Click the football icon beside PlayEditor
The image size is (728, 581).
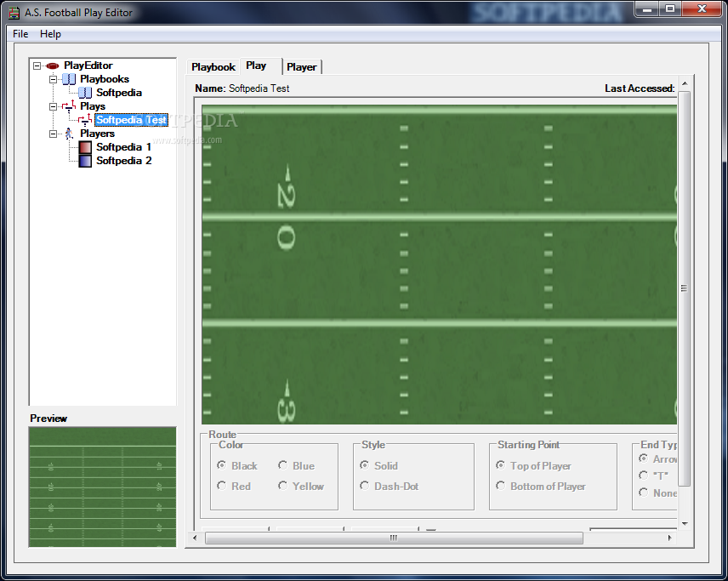[53, 66]
